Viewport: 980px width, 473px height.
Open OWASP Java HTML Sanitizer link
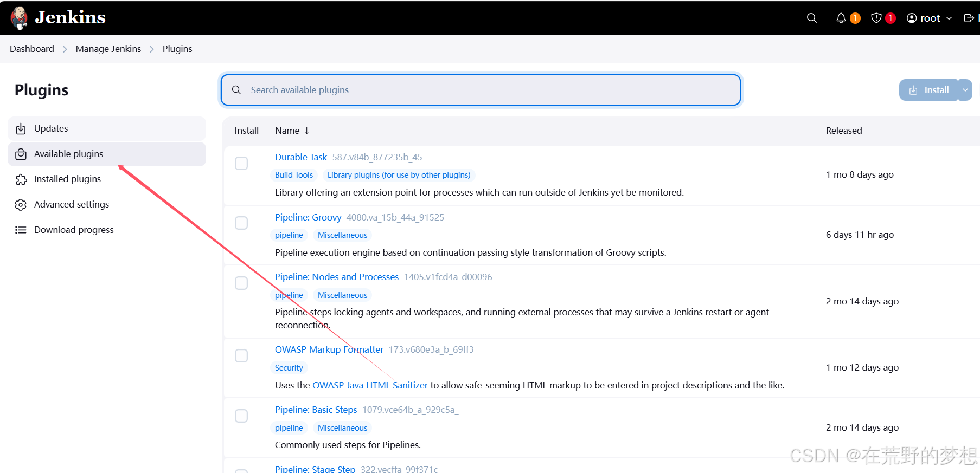click(370, 385)
